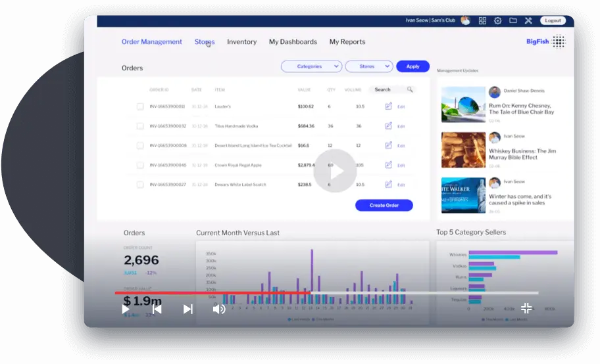Screen dimensions: 600x364
Task: Exit fullscreen using the video collapse icon
Action: point(526,308)
